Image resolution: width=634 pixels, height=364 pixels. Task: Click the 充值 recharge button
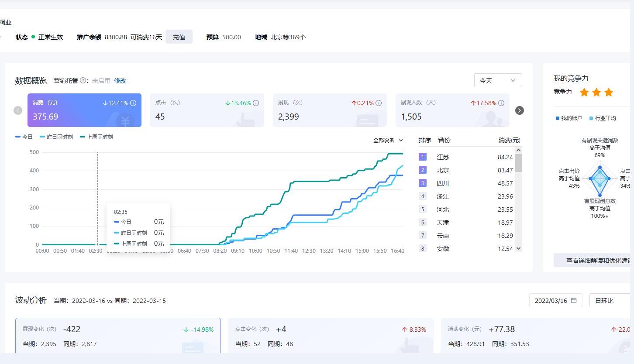(179, 37)
